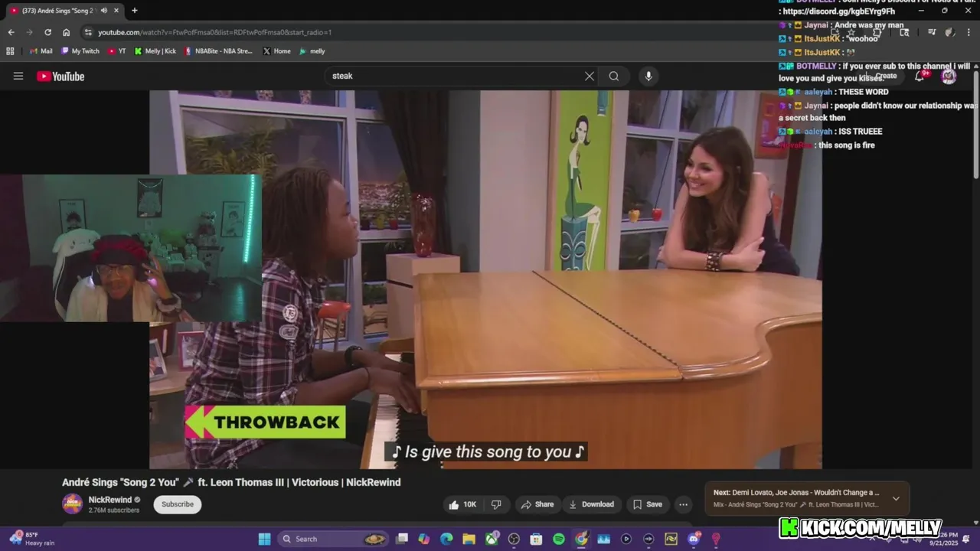980x551 pixels.
Task: Click the 2.76M subscribers text
Action: 114,510
